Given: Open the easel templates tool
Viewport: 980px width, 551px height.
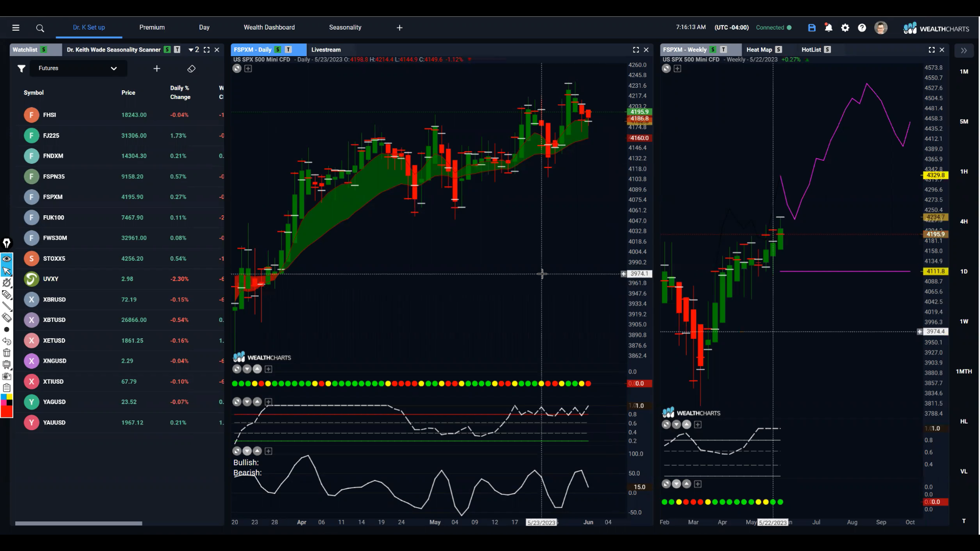Looking at the screenshot, I should [7, 365].
